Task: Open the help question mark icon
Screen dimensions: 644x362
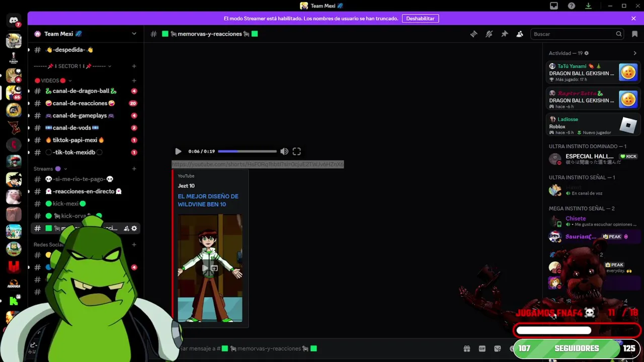Action: (x=571, y=6)
